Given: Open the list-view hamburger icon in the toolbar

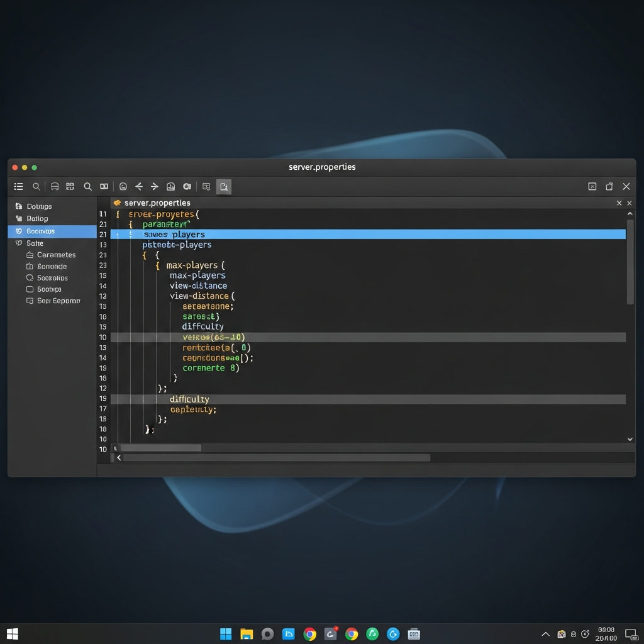Looking at the screenshot, I should point(18,186).
